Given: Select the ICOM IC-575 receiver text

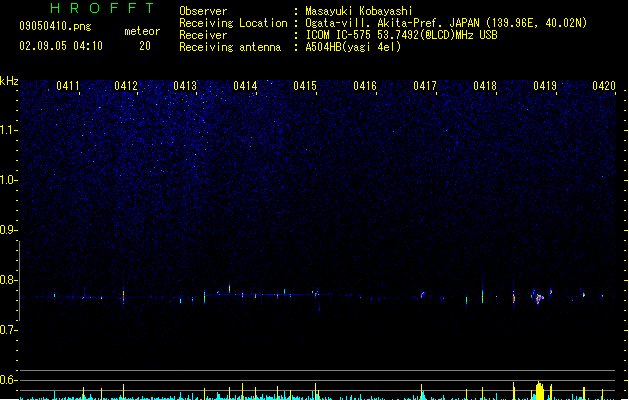Looking at the screenshot, I should tap(402, 35).
